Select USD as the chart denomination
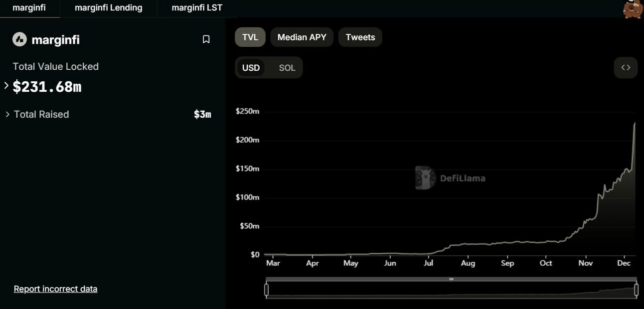The width and height of the screenshot is (644, 309). tap(251, 68)
